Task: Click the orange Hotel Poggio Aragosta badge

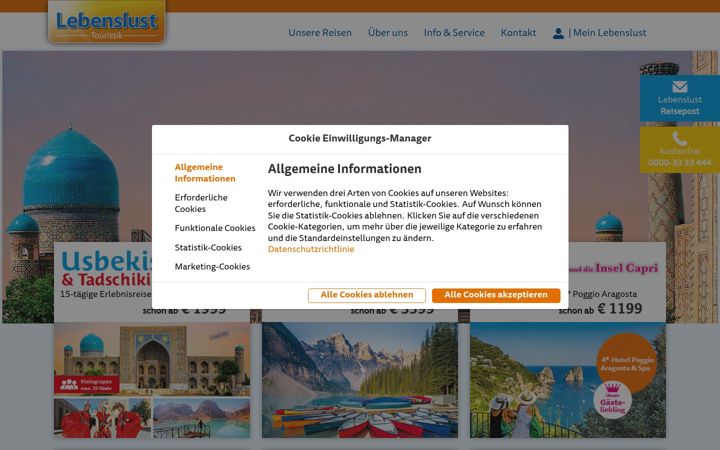Action: pos(626,363)
